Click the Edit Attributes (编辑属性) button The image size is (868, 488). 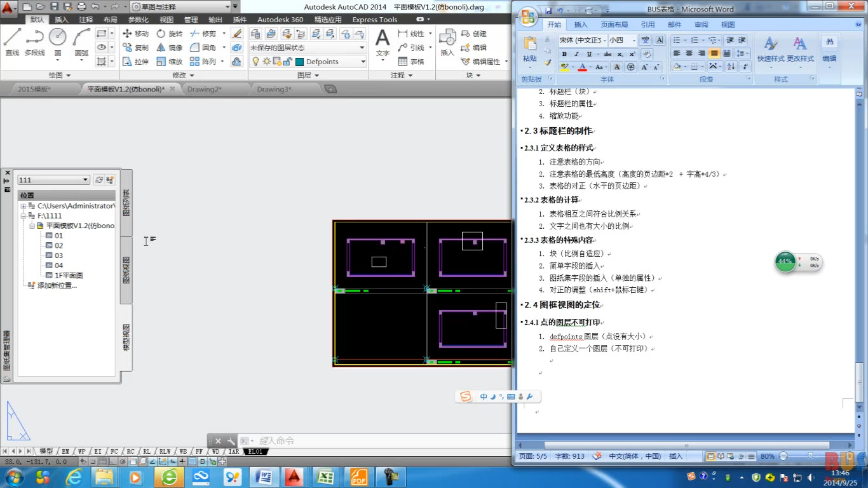480,62
